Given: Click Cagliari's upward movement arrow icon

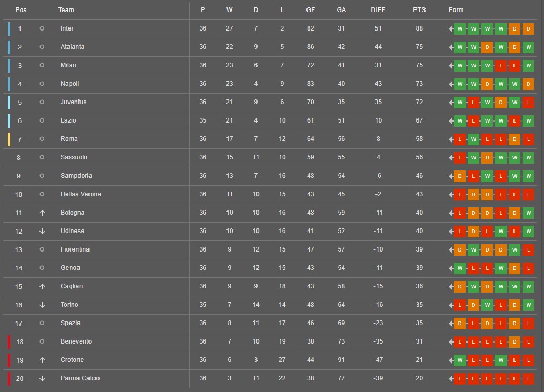Looking at the screenshot, I should [x=42, y=286].
